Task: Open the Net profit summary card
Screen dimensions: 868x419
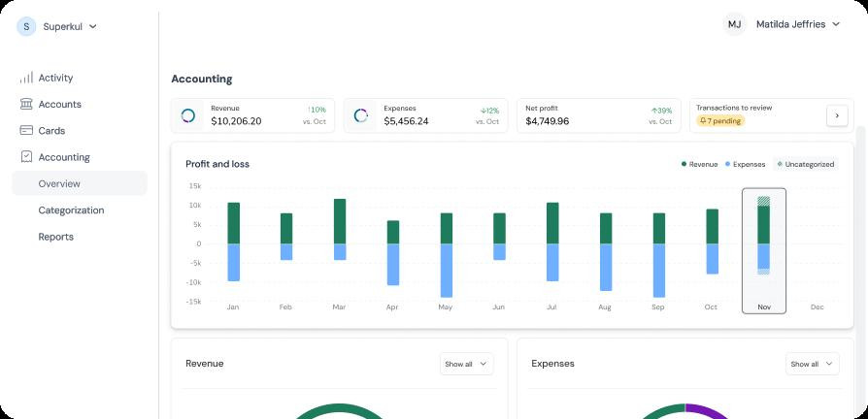Action: (599, 115)
